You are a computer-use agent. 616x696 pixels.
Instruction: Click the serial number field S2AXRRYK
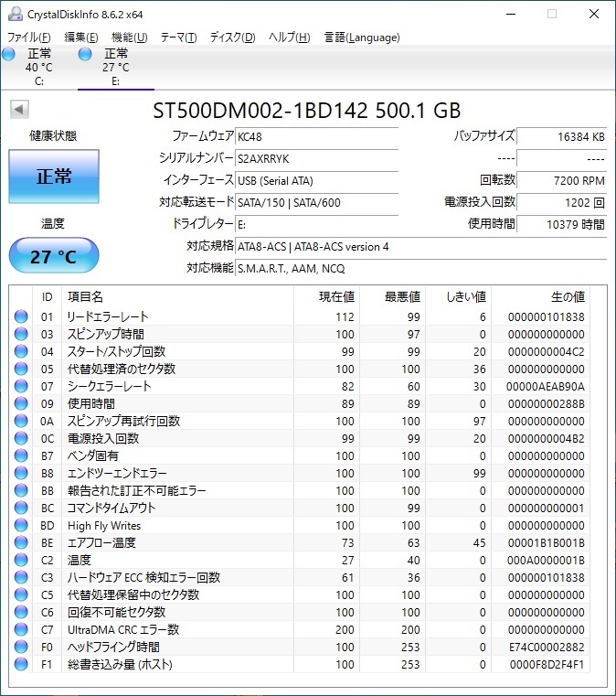pyautogui.click(x=316, y=158)
